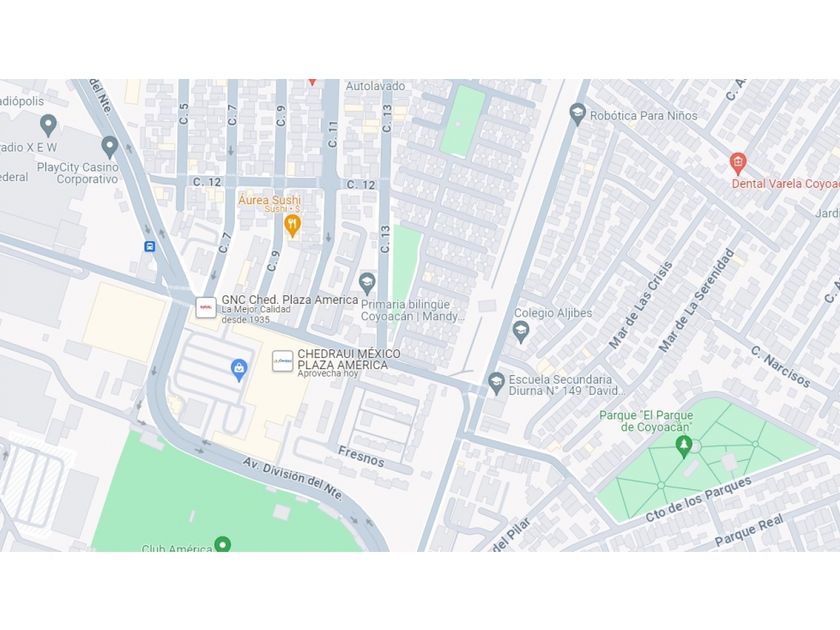840x630 pixels.
Task: Click the GNC Ched. Plaza America label
Action: (x=290, y=299)
